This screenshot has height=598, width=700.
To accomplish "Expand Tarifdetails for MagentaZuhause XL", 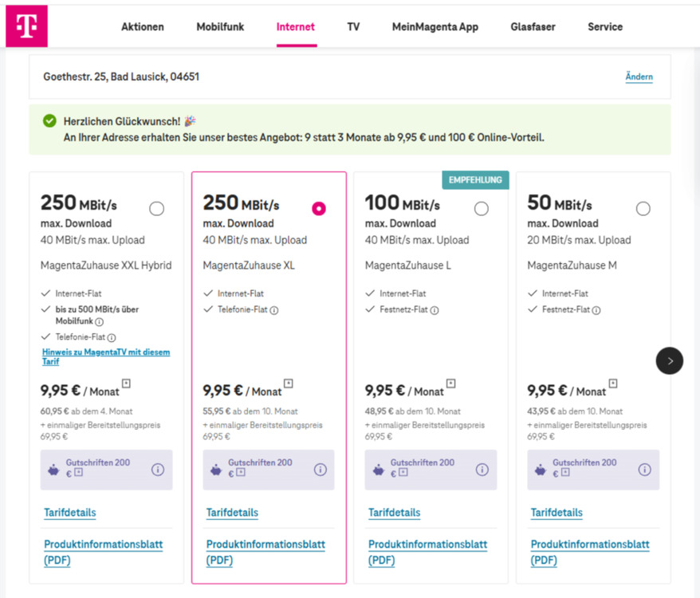I will coord(232,513).
